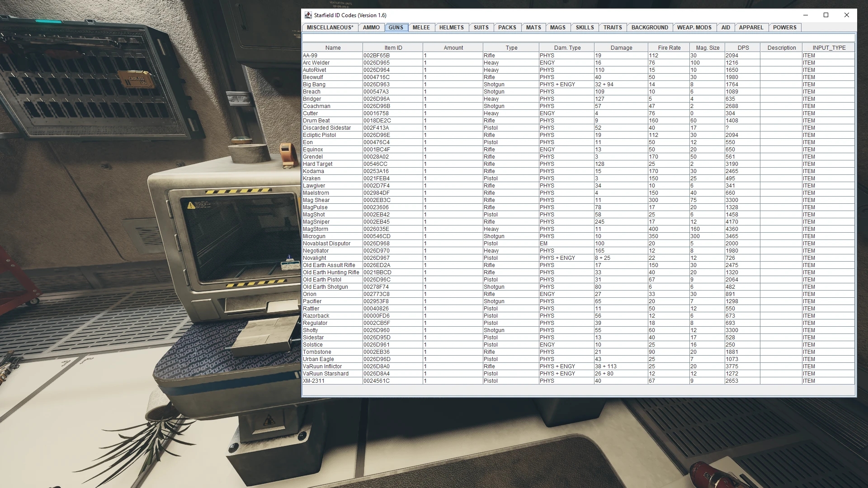Click the Grendel item ID 00028A02

click(x=393, y=157)
